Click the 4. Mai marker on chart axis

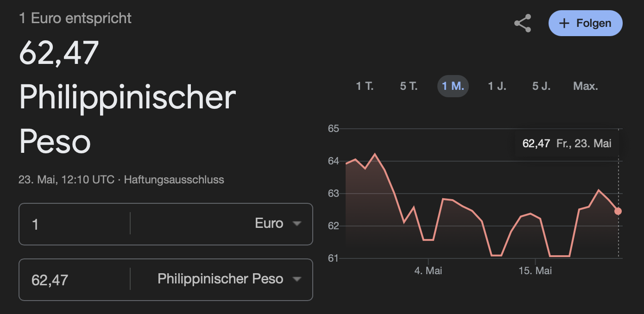(x=428, y=270)
